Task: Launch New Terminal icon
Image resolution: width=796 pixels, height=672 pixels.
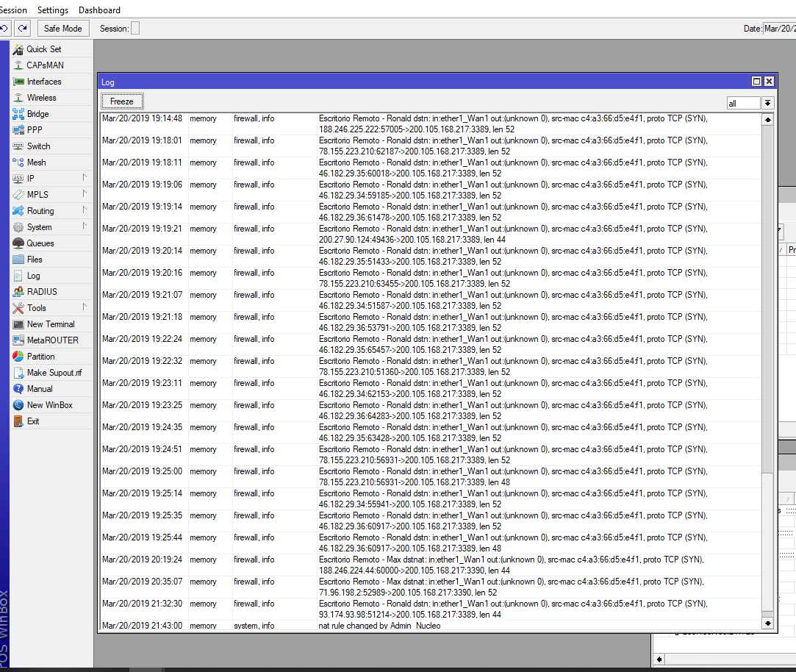Action: (x=18, y=324)
